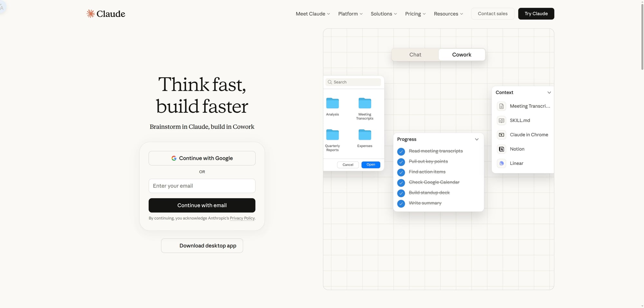Click the Enter your email field
Viewport: 644px width, 308px height.
click(x=202, y=186)
